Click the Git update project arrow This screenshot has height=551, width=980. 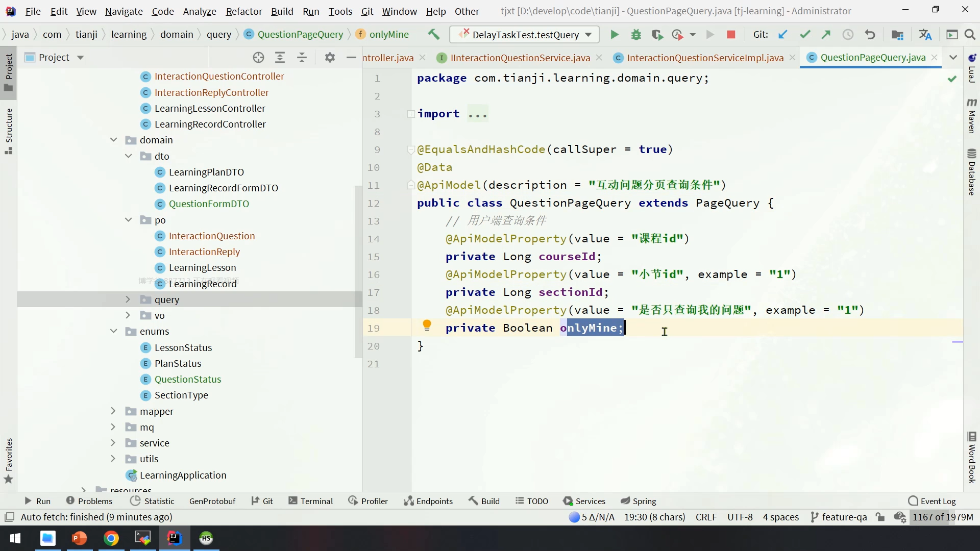click(782, 35)
